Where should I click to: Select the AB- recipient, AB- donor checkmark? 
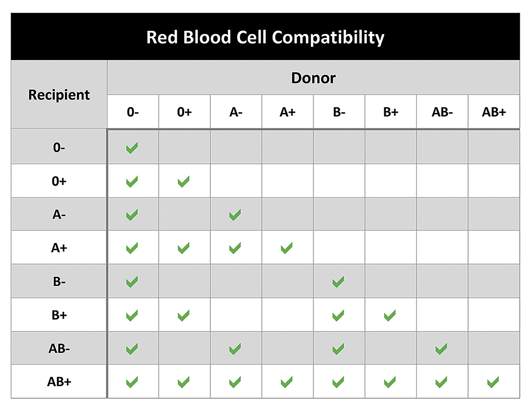[441, 349]
